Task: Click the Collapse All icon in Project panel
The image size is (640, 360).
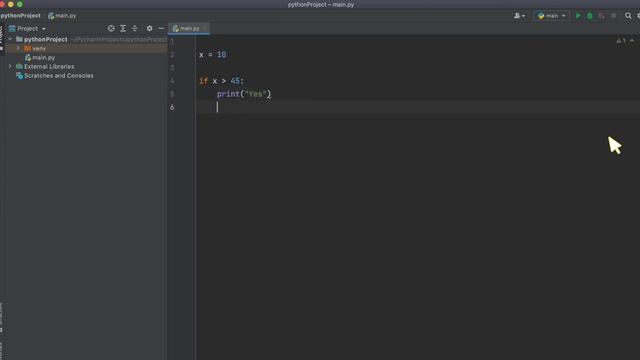Action: (x=135, y=28)
